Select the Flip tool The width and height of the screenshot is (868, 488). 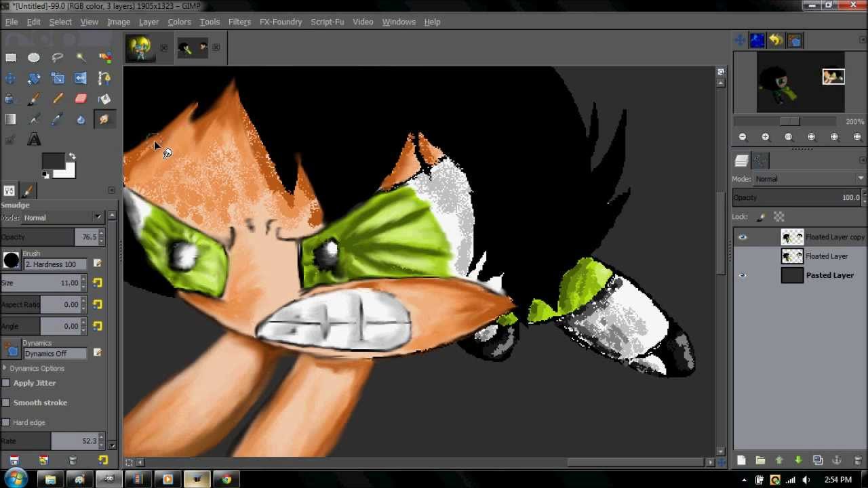point(81,79)
